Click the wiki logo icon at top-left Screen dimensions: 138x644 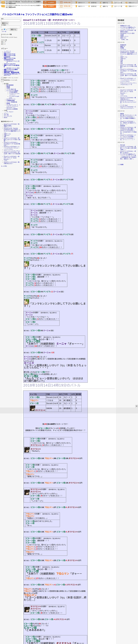coord(3,6)
